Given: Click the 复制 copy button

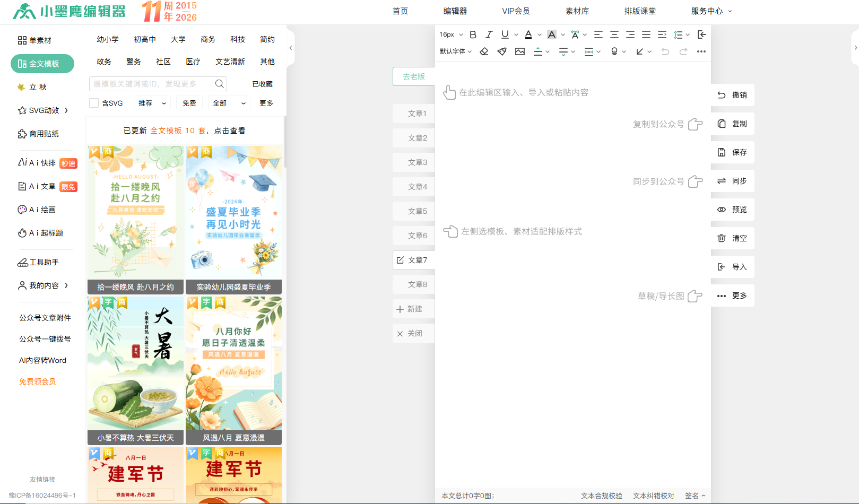Looking at the screenshot, I should (733, 124).
